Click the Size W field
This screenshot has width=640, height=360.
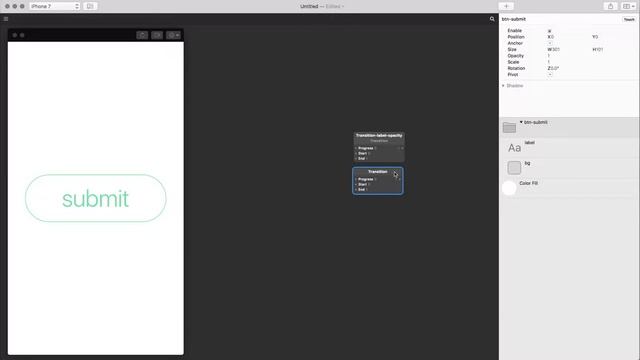553,49
